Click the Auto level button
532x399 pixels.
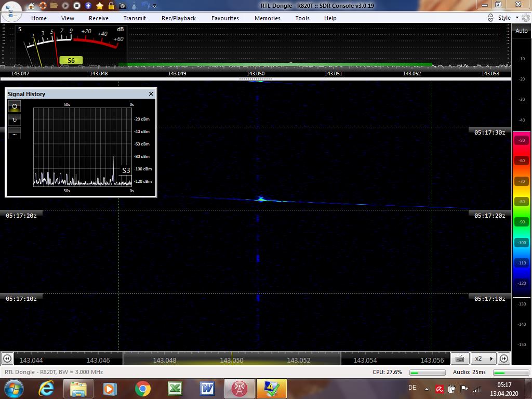[522, 31]
